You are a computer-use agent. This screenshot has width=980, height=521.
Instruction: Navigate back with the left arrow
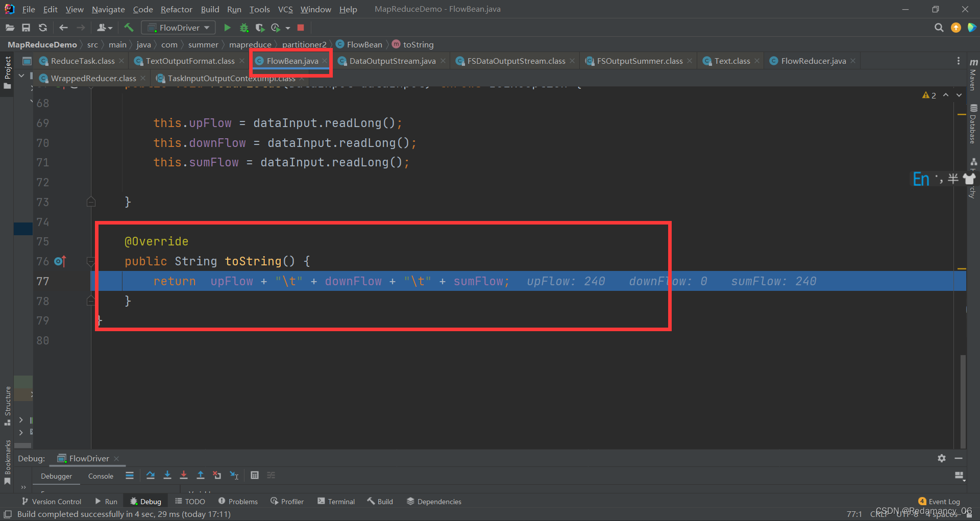(x=63, y=28)
